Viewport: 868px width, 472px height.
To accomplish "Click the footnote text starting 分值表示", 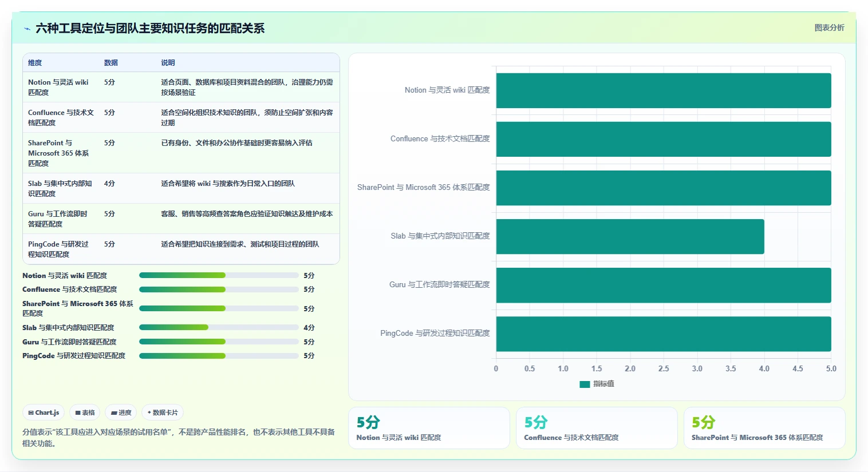I will tap(179, 438).
